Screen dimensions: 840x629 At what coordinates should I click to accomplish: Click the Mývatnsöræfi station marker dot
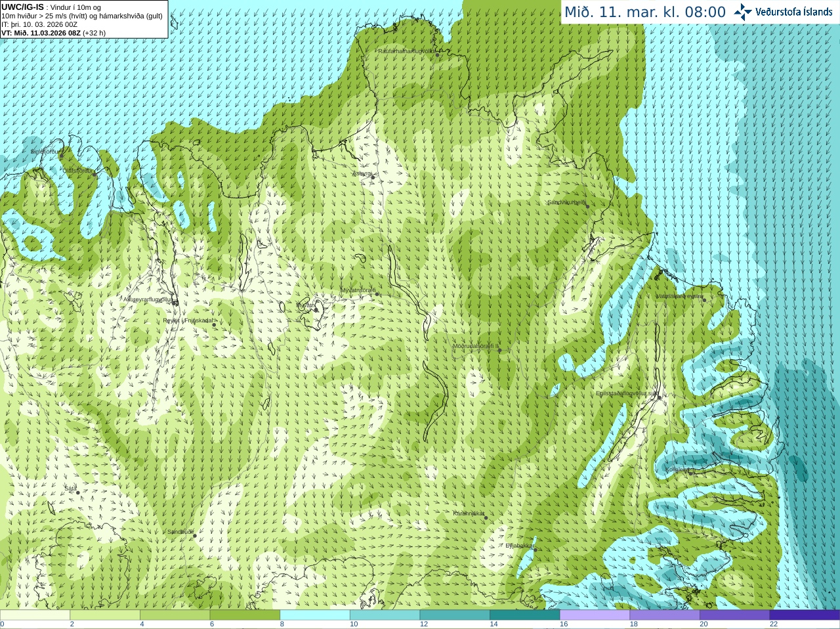click(x=377, y=294)
